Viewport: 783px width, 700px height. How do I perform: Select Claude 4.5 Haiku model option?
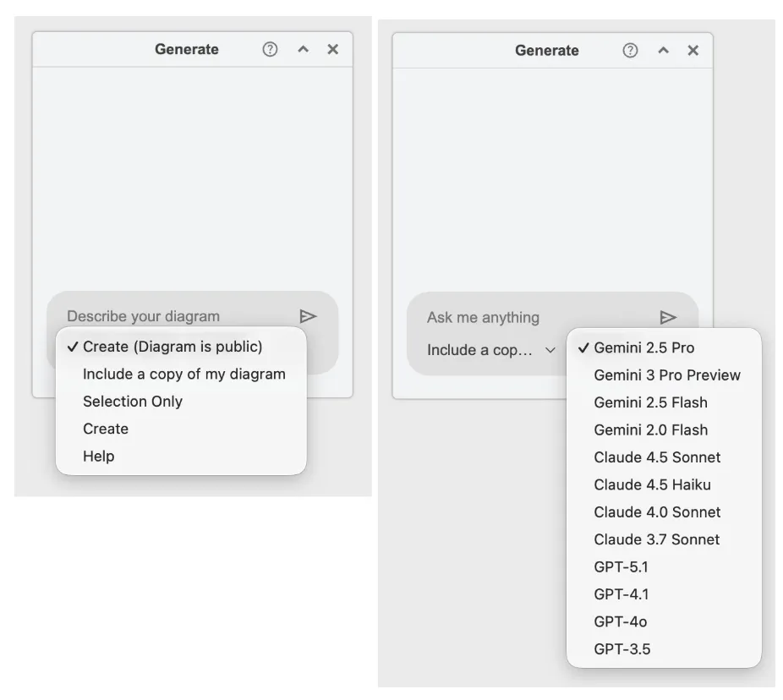(x=651, y=484)
